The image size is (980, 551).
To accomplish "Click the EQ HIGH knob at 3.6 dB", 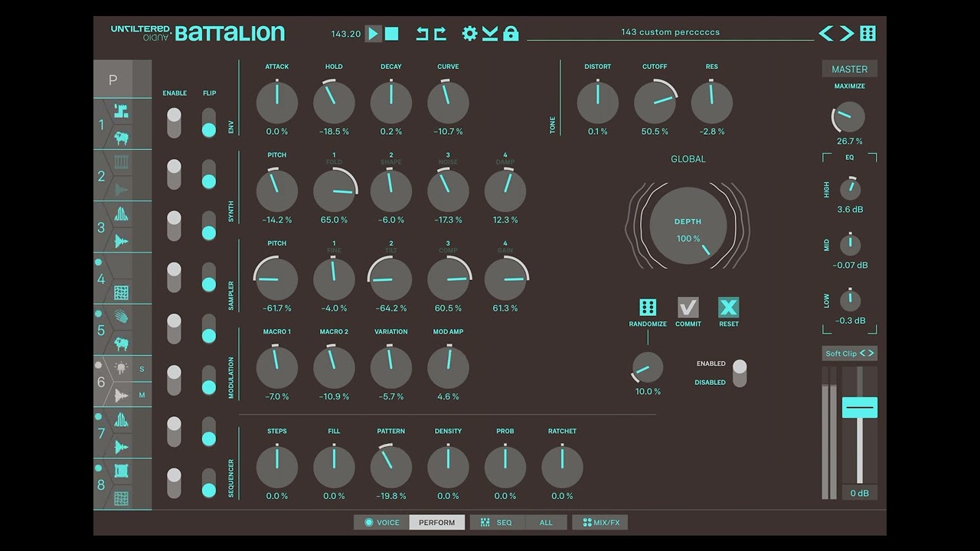I will tap(850, 189).
